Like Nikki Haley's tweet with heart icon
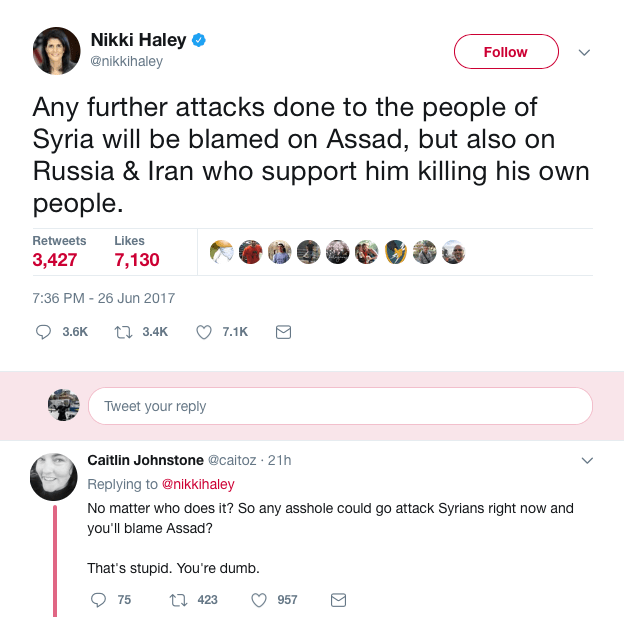This screenshot has width=624, height=617. click(204, 332)
